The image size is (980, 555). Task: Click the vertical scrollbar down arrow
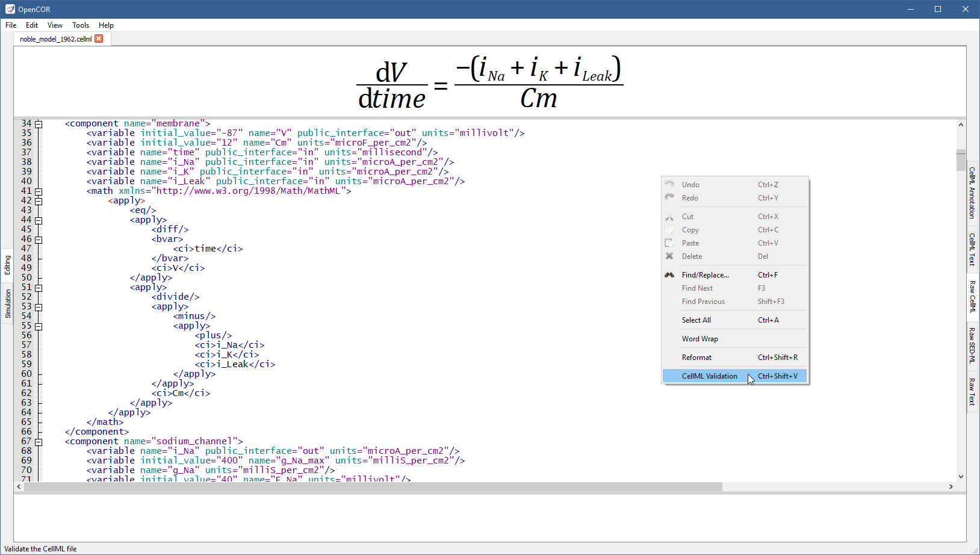pos(961,476)
